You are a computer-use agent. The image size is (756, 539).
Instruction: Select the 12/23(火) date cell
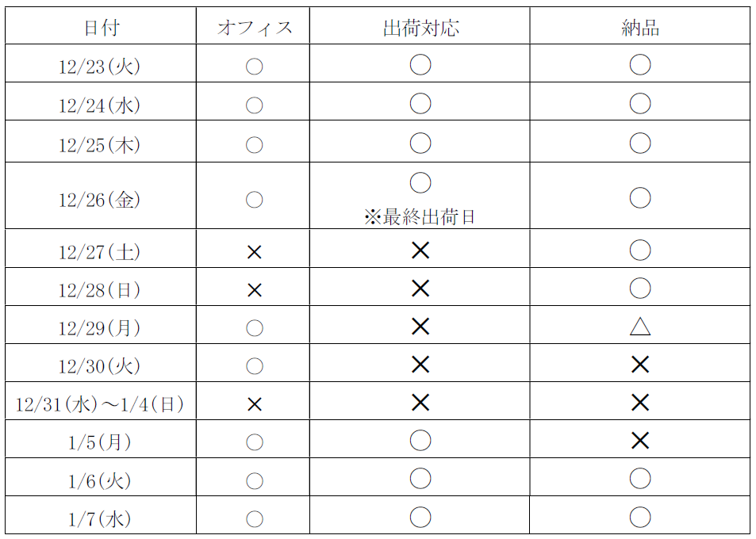click(101, 67)
